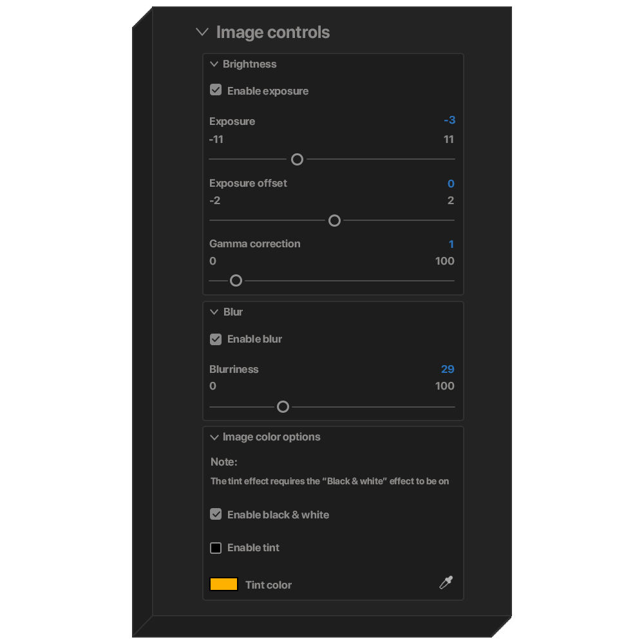Click the Exposure offset value 0

pos(451,184)
